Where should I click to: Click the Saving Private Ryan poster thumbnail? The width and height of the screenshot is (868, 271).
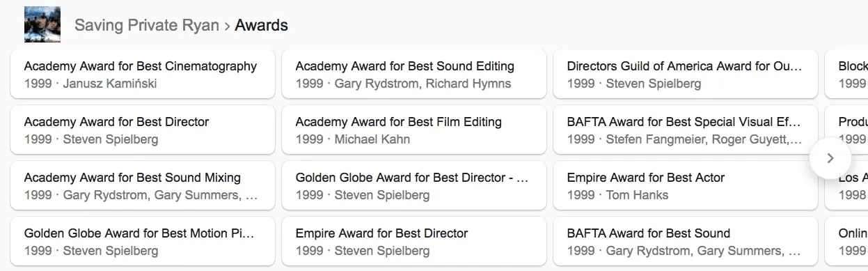click(42, 25)
